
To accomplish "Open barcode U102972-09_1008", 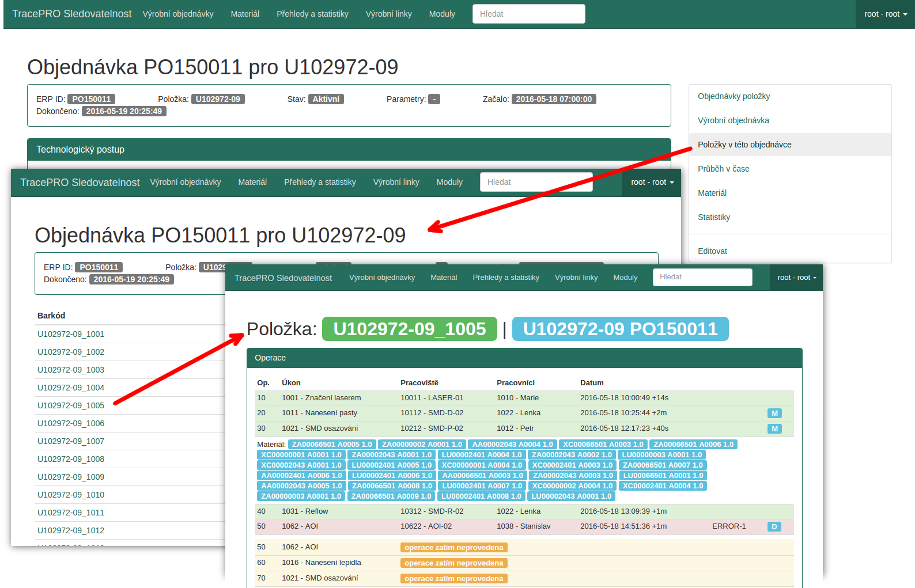I will pyautogui.click(x=71, y=459).
